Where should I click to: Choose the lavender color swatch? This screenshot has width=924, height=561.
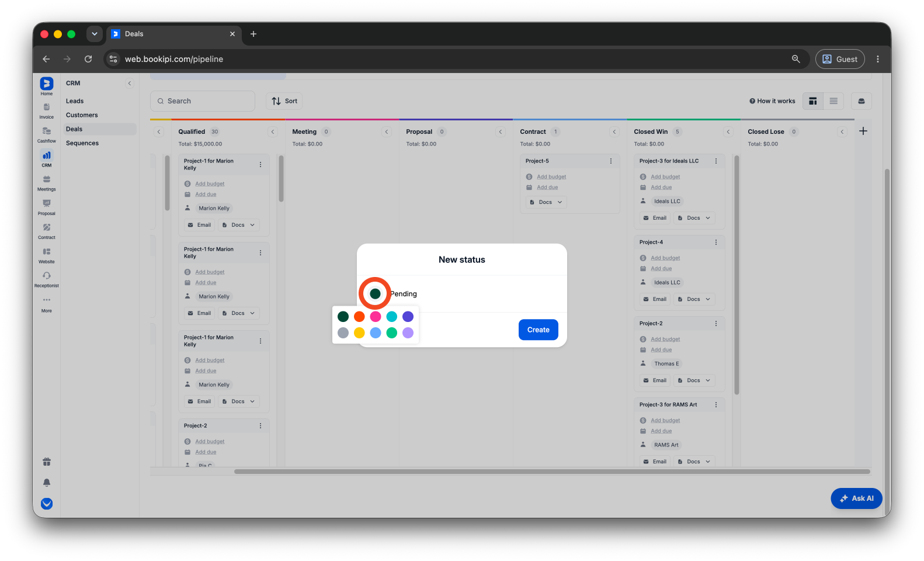(408, 333)
